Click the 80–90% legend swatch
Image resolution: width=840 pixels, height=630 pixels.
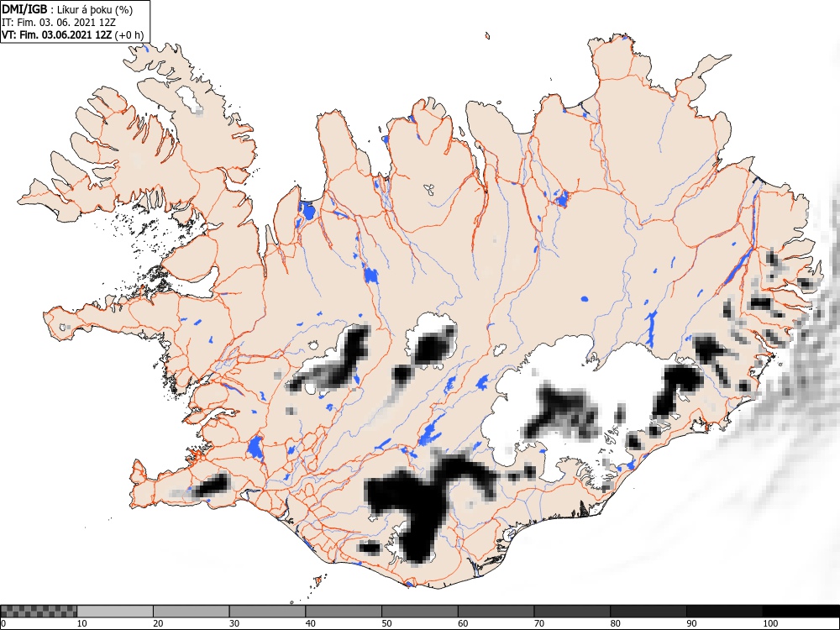click(648, 612)
